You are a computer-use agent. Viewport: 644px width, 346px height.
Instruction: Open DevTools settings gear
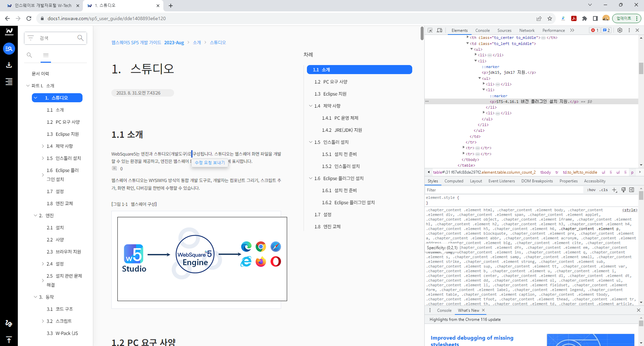click(620, 30)
